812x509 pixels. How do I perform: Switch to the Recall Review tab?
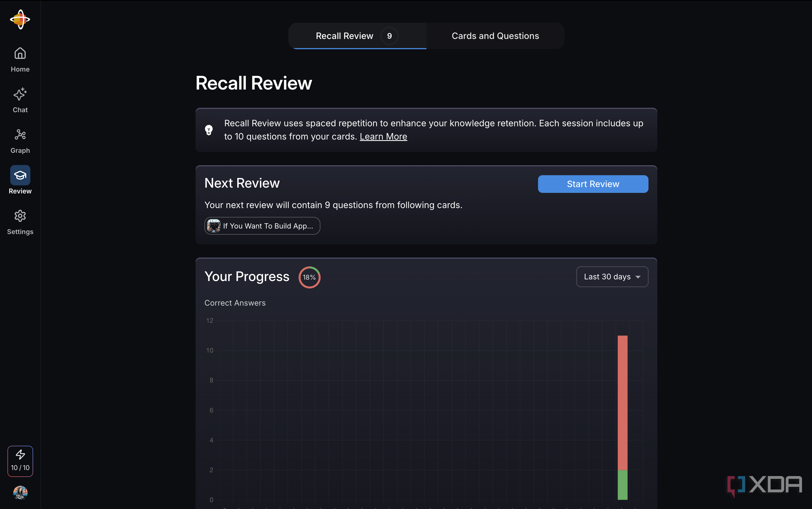point(357,36)
